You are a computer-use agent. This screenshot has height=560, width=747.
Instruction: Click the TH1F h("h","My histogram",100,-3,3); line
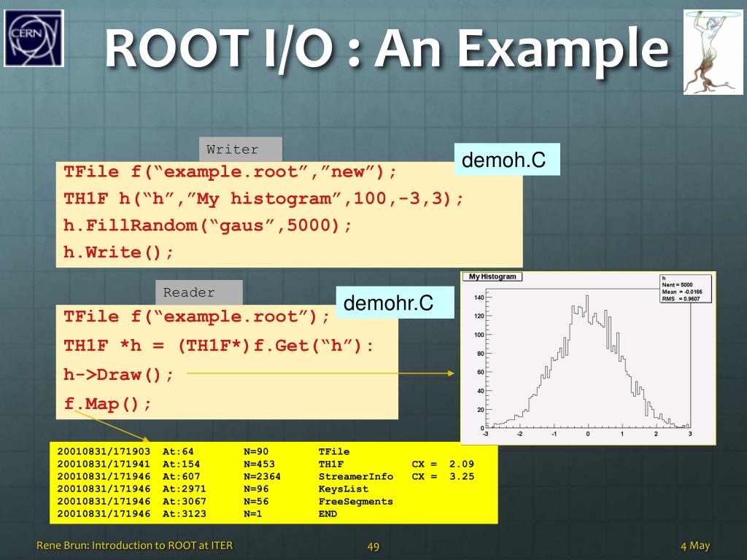coord(263,198)
